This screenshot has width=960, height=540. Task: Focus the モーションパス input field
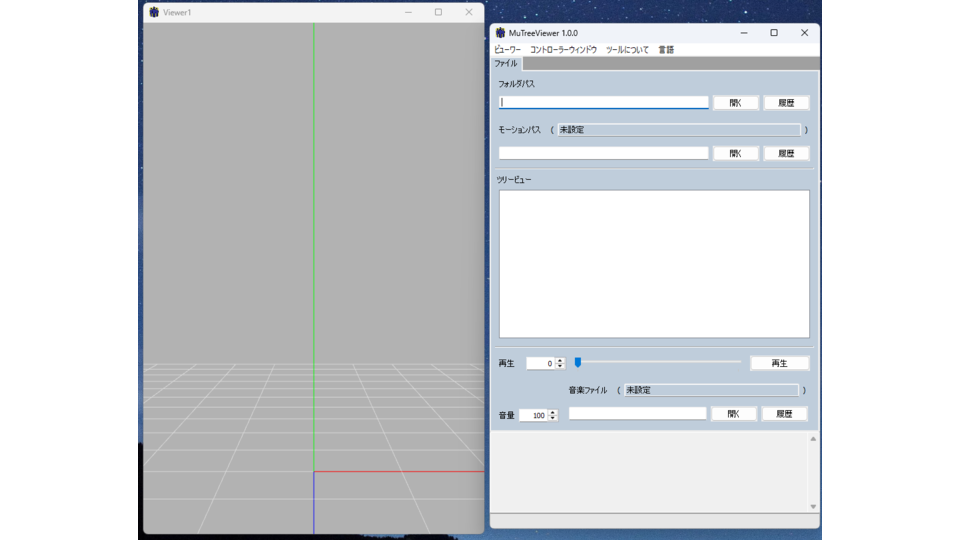604,153
